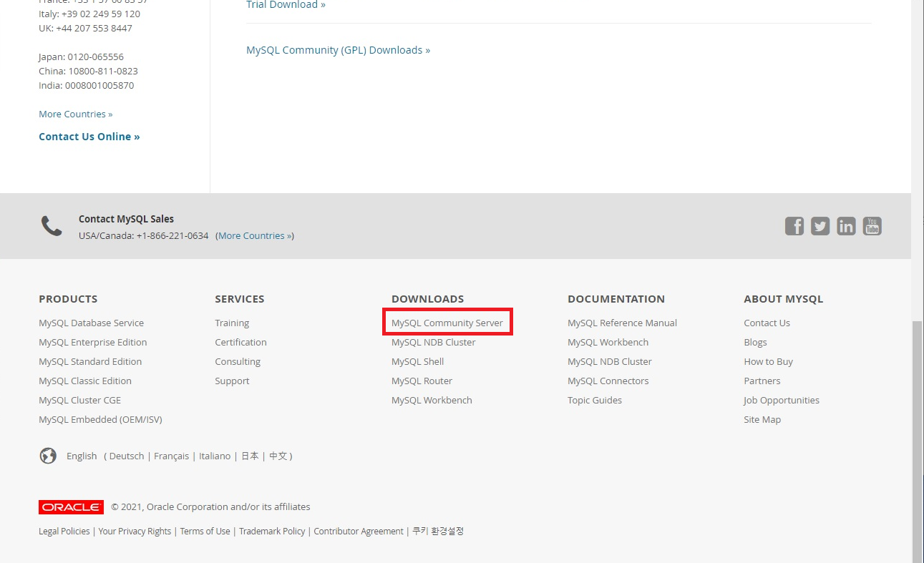The image size is (924, 563).
Task: Open MySQL Router download link
Action: tap(422, 381)
